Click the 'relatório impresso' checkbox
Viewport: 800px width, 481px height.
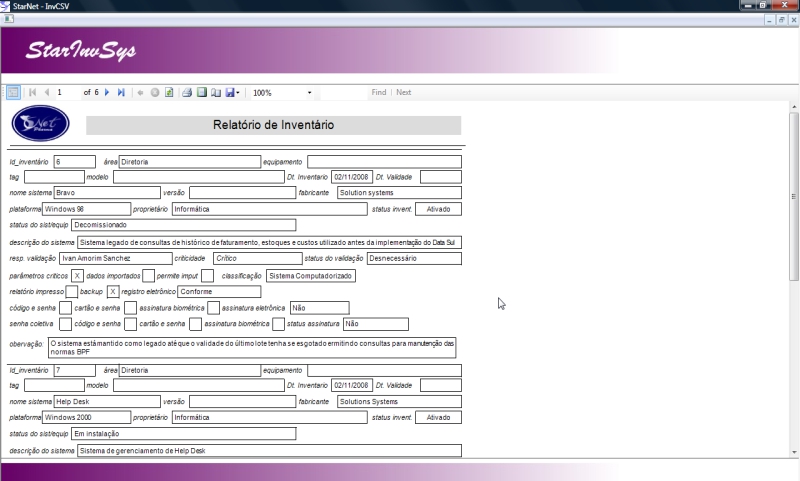71,292
